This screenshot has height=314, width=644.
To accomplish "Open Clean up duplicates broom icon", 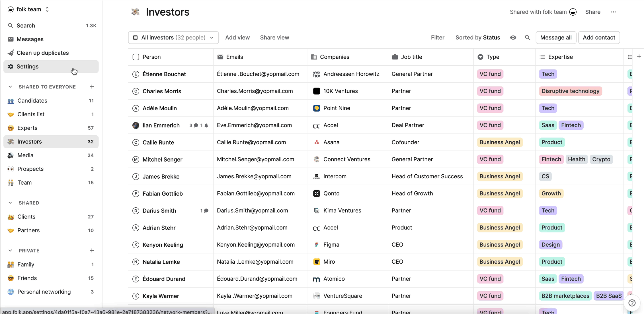I will pyautogui.click(x=11, y=53).
